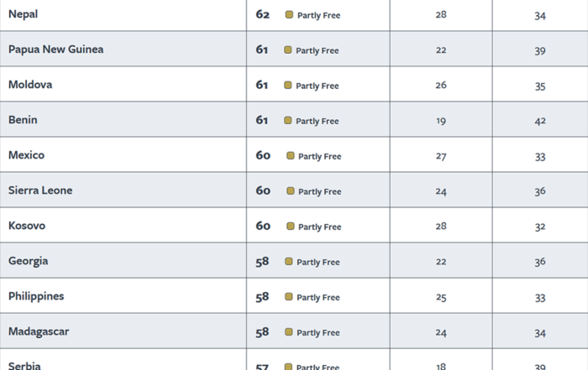588x370 pixels.
Task: Open the Nepal country link
Action: (23, 14)
